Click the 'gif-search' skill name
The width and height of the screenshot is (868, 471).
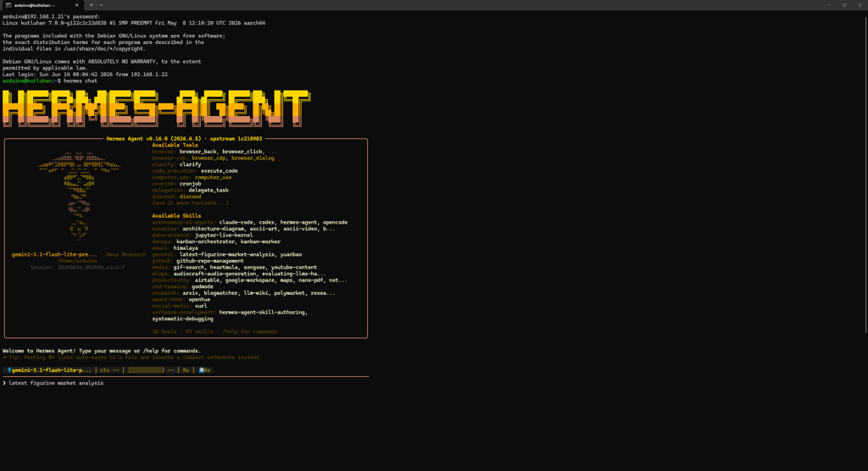click(x=189, y=268)
